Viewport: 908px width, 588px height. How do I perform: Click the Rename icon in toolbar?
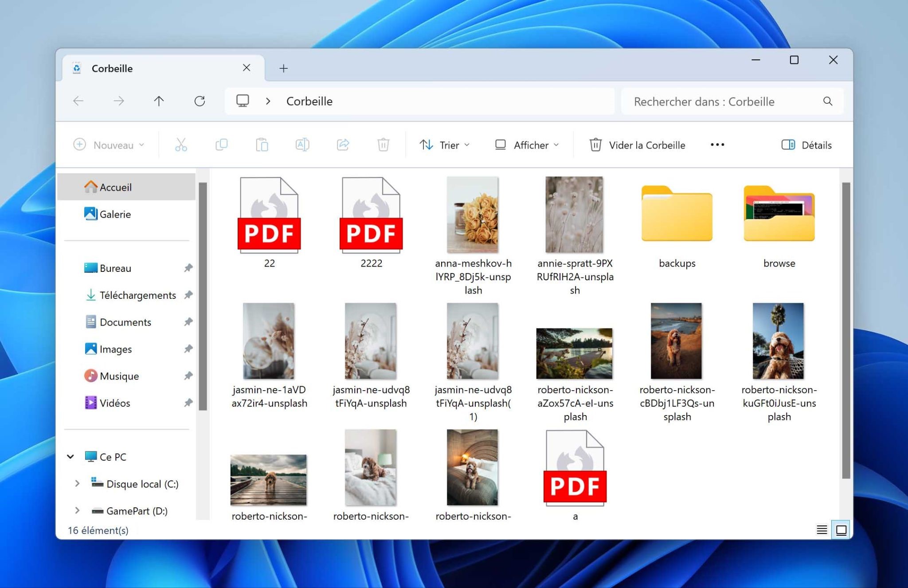click(x=302, y=145)
